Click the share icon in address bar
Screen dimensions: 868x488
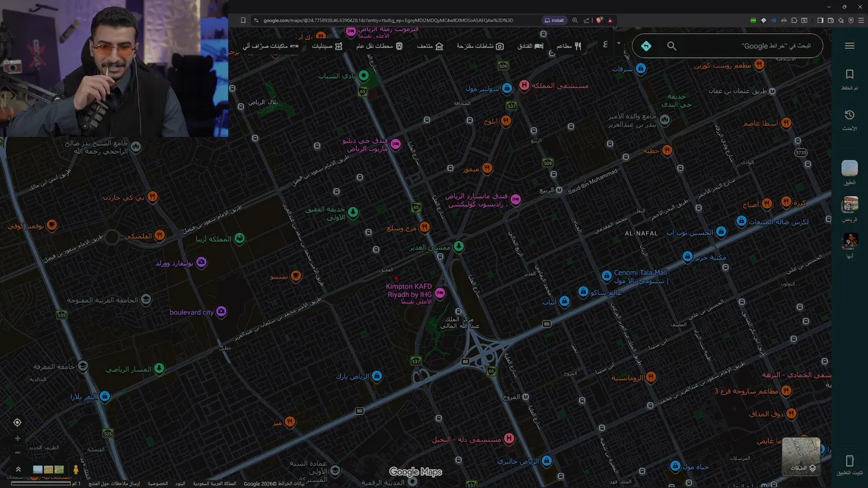[x=587, y=20]
